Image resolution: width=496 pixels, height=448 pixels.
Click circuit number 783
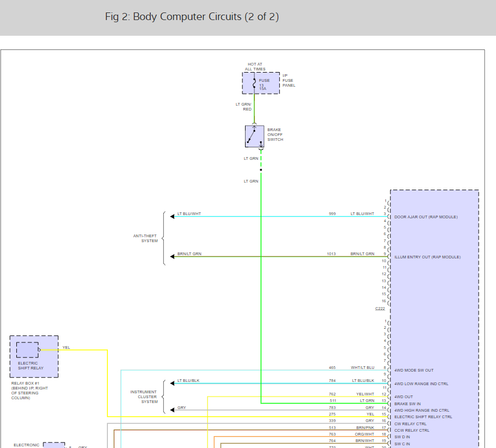332,408
